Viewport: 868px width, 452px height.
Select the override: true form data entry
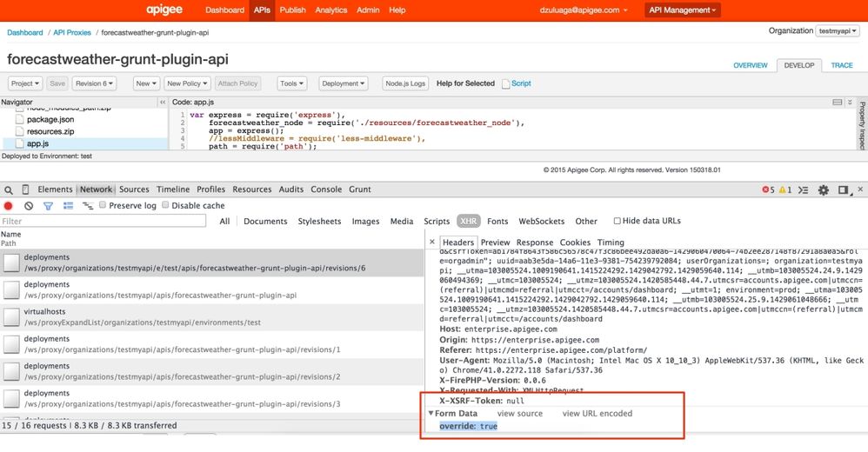pyautogui.click(x=468, y=426)
